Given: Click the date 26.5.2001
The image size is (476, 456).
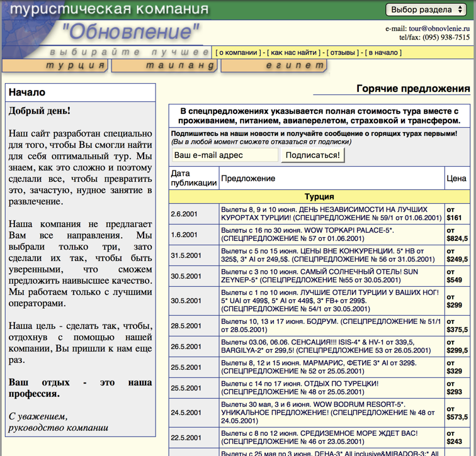Looking at the screenshot, I should click(x=186, y=347).
